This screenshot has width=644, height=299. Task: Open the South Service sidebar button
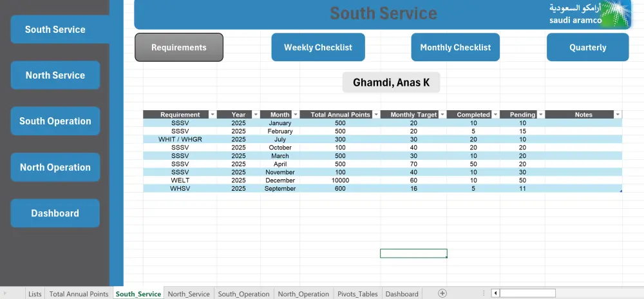pyautogui.click(x=60, y=30)
